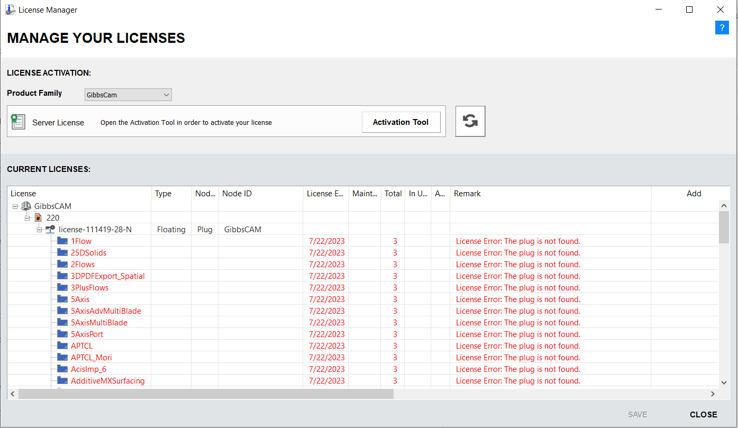738x428 pixels.
Task: Click the Remark column header
Action: click(550, 194)
